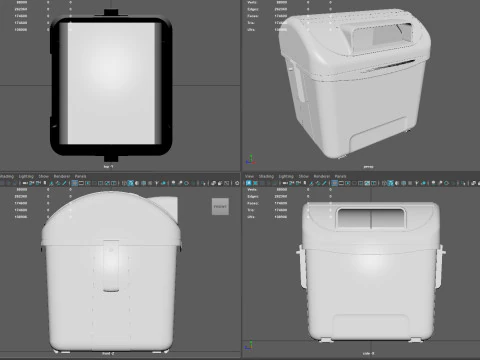Open Renderer menu in side view panel
The height and width of the screenshot is (360, 480).
[322, 176]
